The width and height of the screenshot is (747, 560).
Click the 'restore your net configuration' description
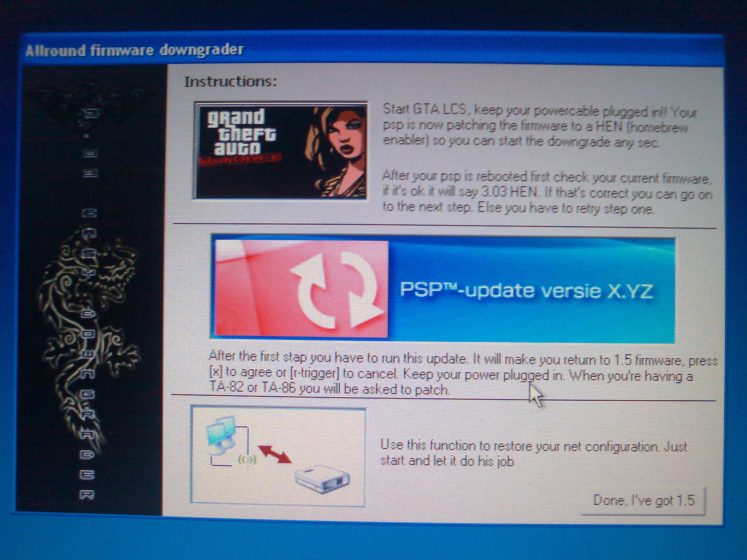pos(534,453)
